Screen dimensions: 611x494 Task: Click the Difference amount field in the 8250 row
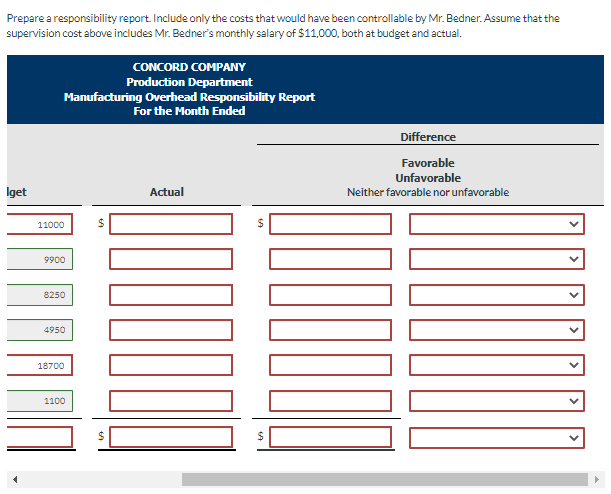point(330,295)
